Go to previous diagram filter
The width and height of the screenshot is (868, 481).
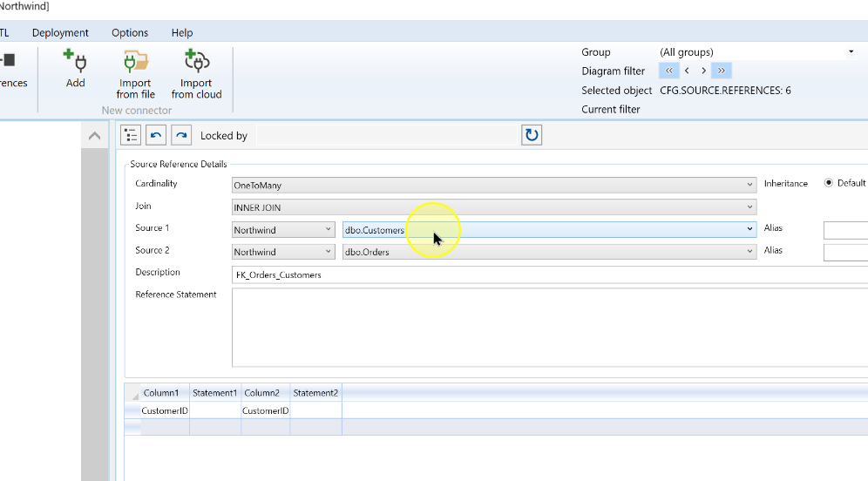687,71
